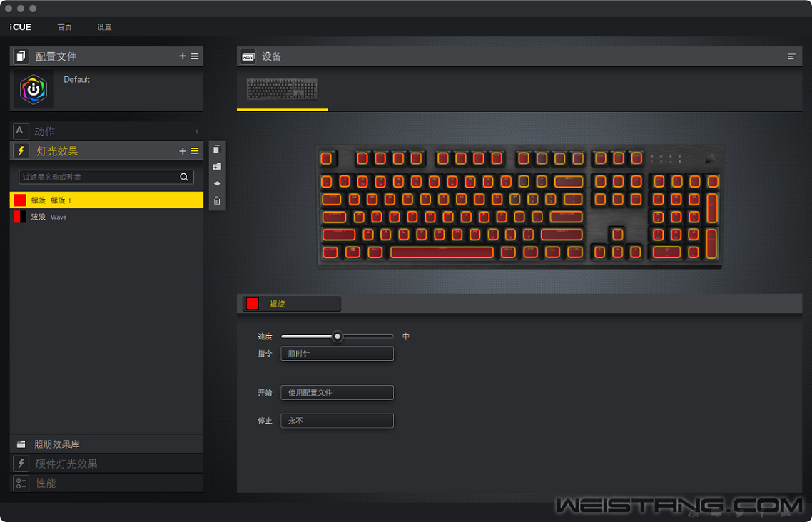
Task: Click the 速度 speed slider handle
Action: pos(337,337)
